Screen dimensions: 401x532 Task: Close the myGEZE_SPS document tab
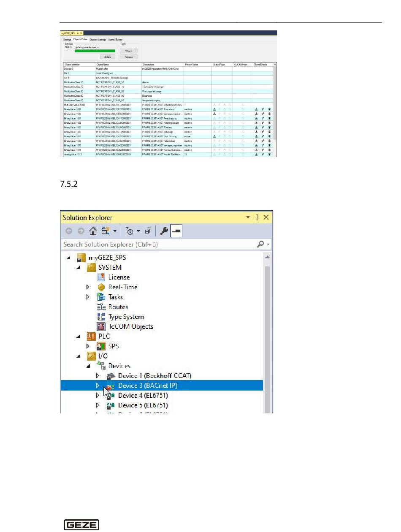pos(82,33)
